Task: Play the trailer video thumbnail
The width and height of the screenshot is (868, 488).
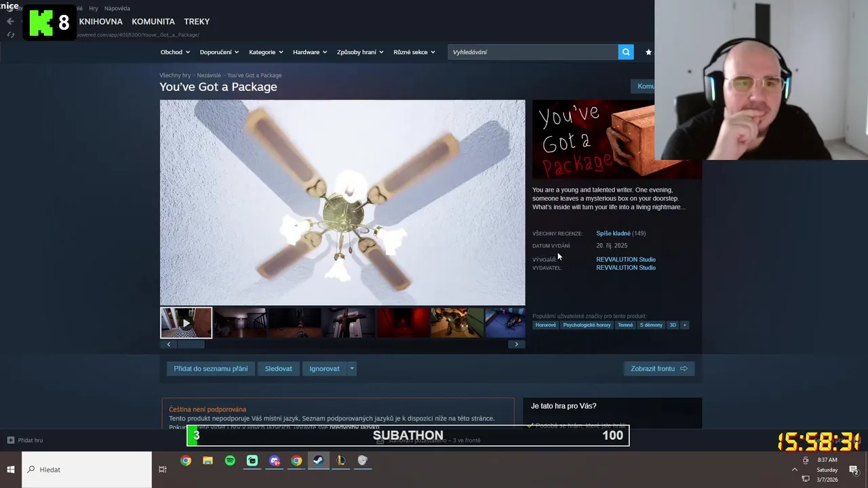Action: 186,323
